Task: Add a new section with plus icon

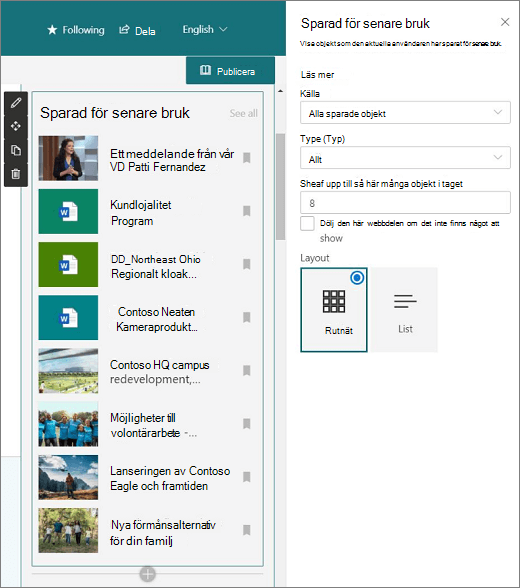Action: 147,574
